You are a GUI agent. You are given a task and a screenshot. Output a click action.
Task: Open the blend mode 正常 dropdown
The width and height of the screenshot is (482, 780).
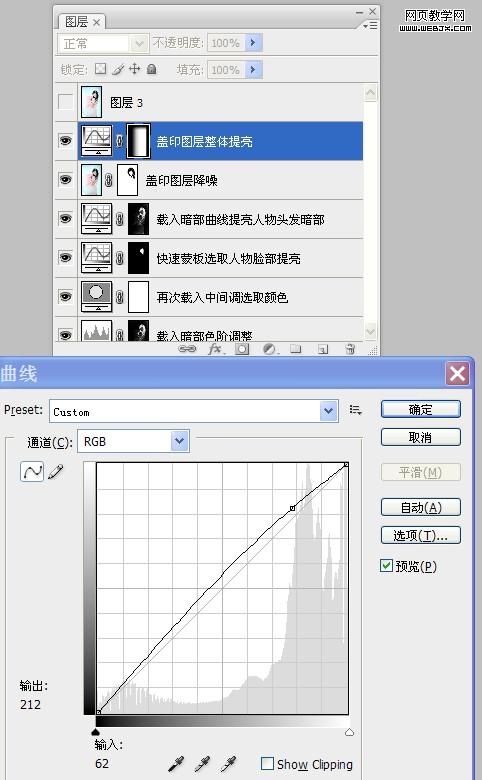[139, 44]
